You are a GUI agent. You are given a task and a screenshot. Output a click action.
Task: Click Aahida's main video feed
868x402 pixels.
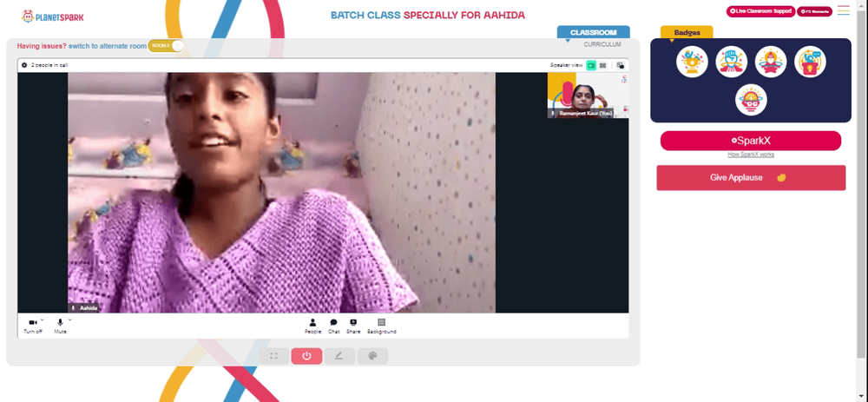282,193
